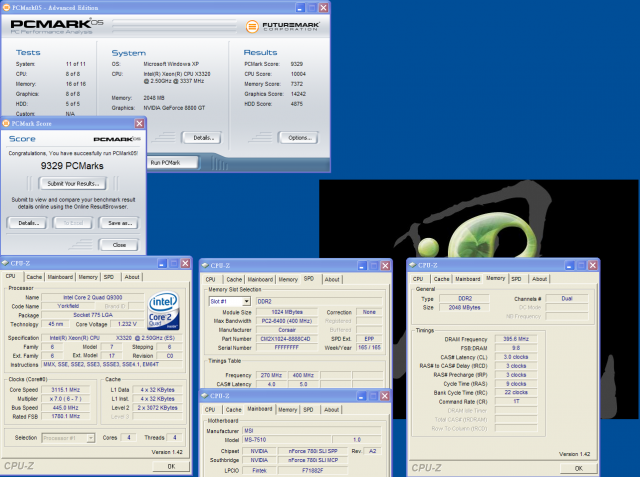Close the PCMark Score dialog with X
Image resolution: width=640 pixels, height=477 pixels.
click(x=139, y=123)
